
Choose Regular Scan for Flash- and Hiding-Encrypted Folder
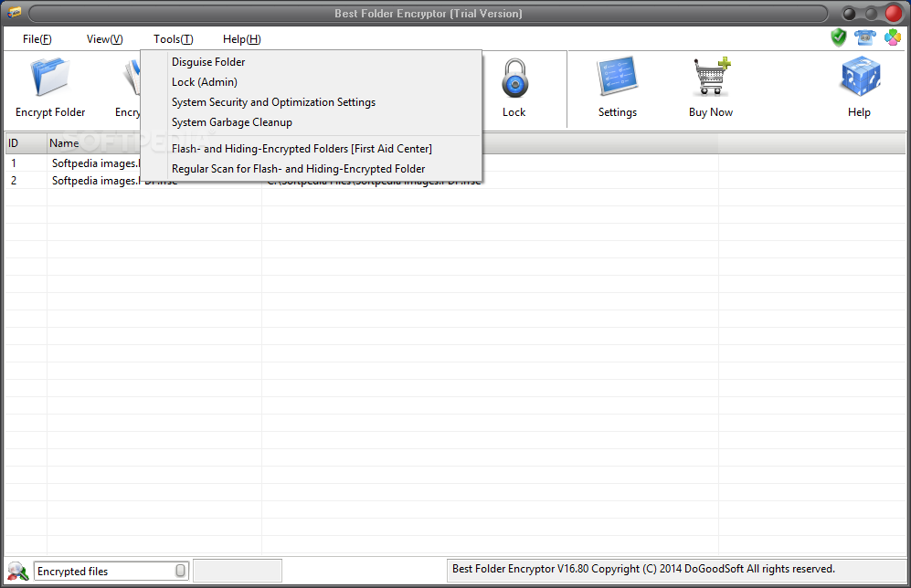312,169
